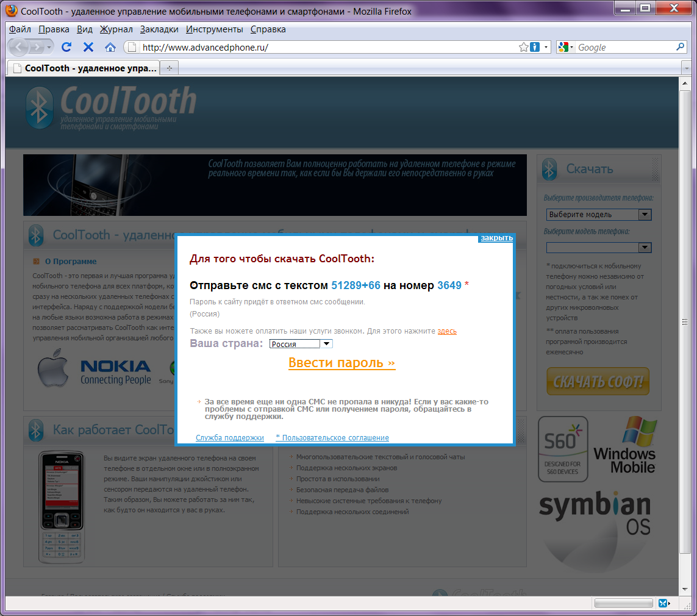Click the scrollbar down arrow
This screenshot has width=697, height=616.
(685, 590)
